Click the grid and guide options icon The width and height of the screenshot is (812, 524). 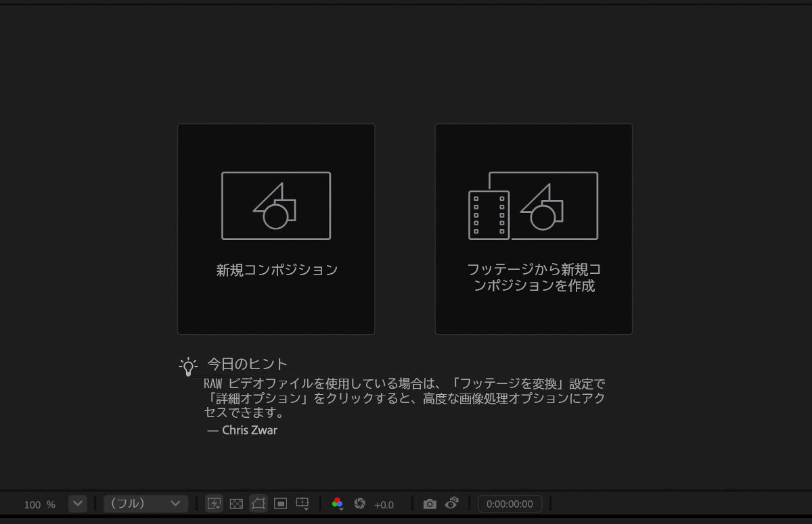coord(300,502)
